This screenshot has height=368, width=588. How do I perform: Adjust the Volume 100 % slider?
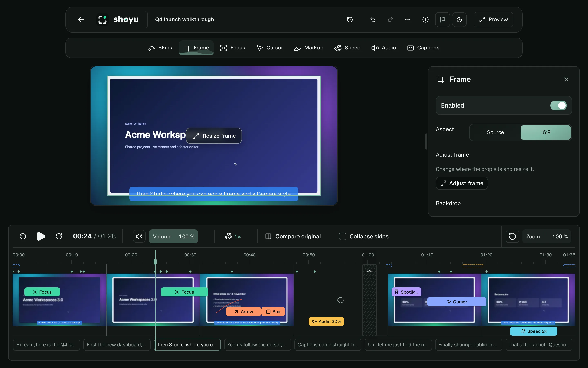point(174,236)
